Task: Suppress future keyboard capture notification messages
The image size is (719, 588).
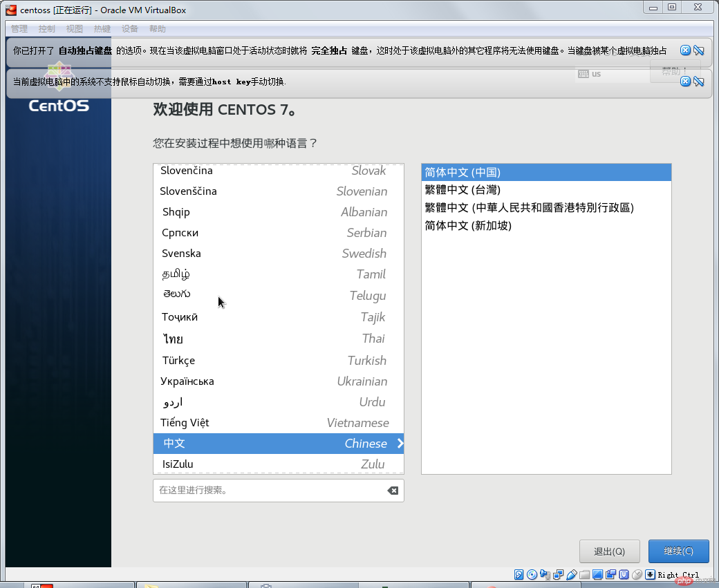Action: point(699,50)
